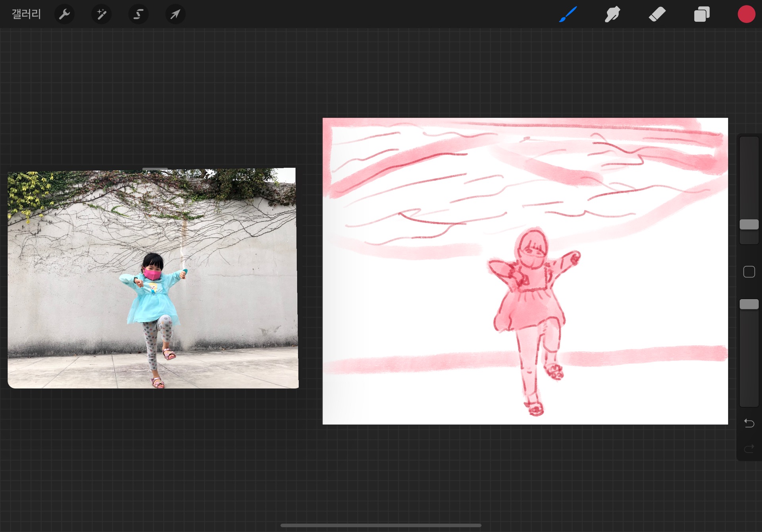Redo the undone action
The image size is (762, 532).
(x=749, y=449)
